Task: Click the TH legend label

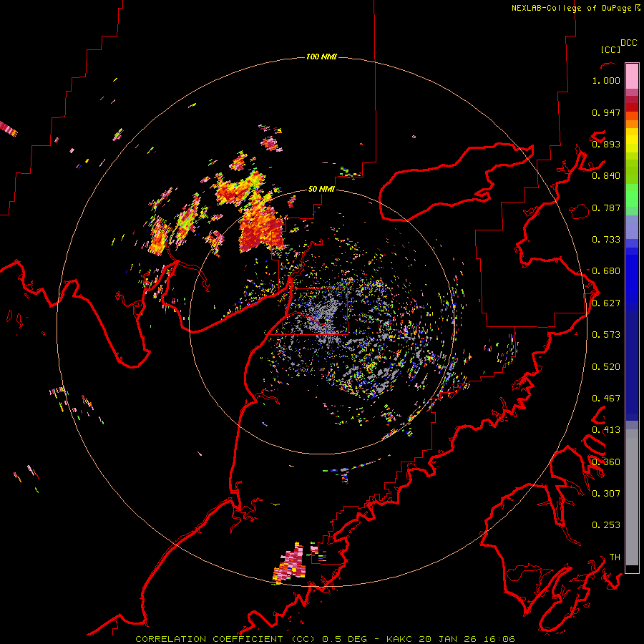Action: point(615,557)
